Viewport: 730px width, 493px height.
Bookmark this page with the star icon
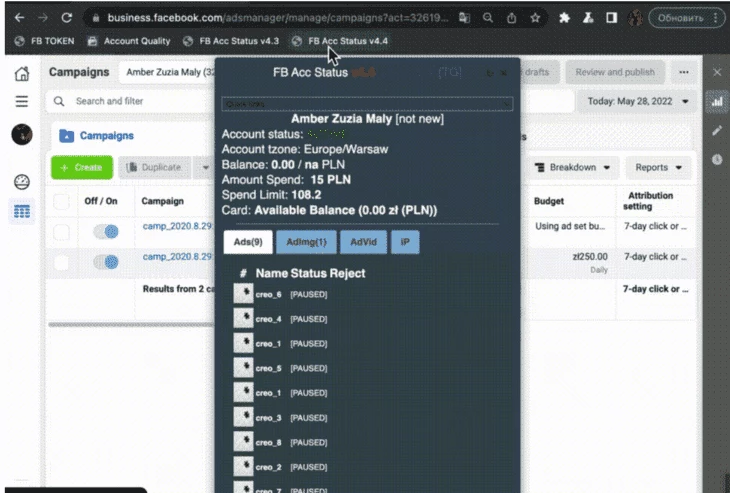click(x=535, y=18)
